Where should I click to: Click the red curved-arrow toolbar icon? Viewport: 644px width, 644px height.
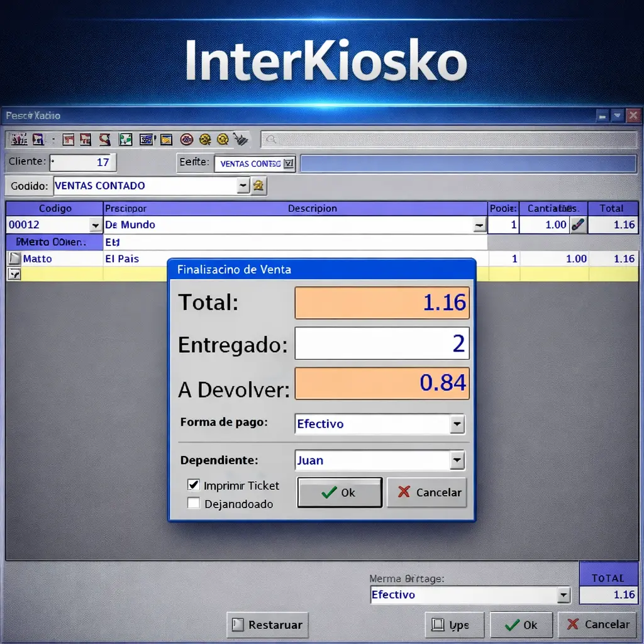(x=105, y=140)
